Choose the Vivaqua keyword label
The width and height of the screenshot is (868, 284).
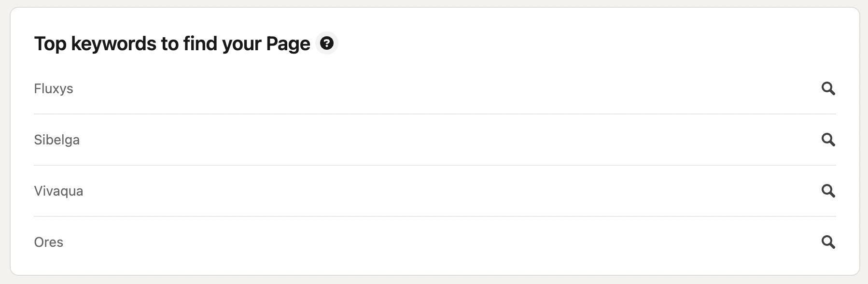(58, 191)
